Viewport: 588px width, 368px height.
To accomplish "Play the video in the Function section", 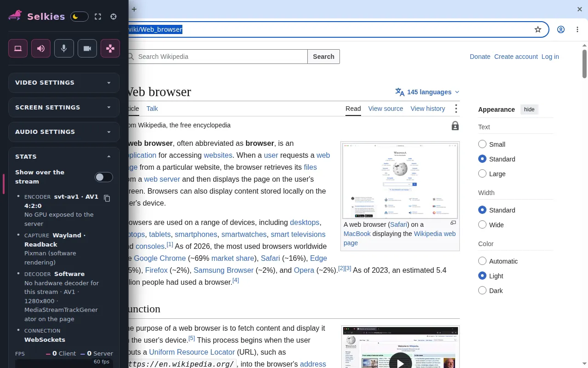I will pyautogui.click(x=401, y=363).
